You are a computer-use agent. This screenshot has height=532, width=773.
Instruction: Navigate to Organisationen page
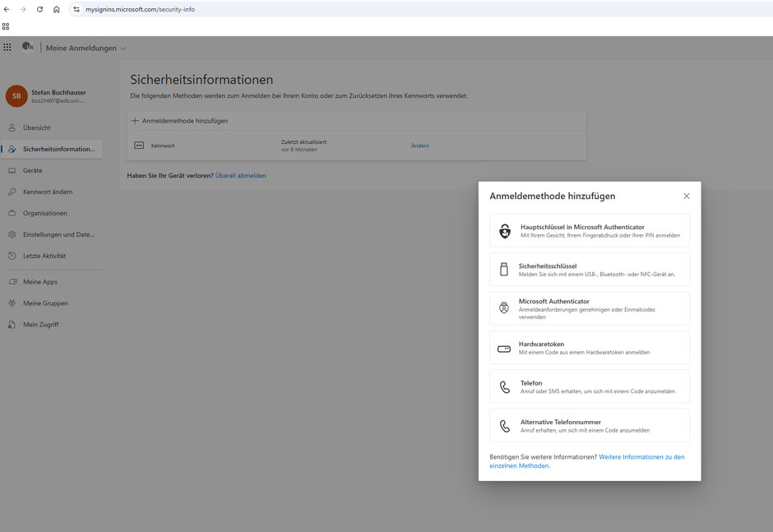coord(45,213)
